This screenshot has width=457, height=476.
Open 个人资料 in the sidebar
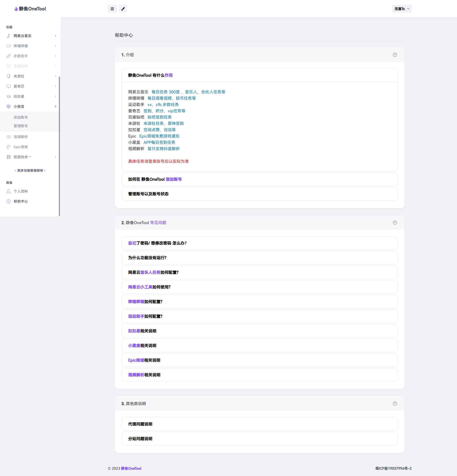(21, 191)
